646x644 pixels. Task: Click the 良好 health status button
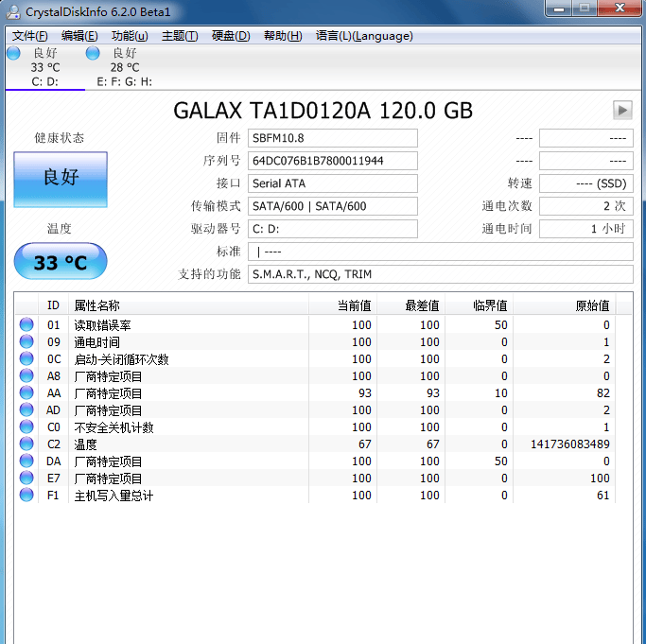(x=61, y=180)
